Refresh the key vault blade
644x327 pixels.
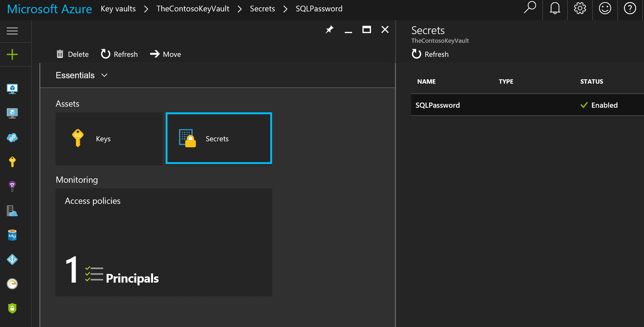tap(119, 54)
